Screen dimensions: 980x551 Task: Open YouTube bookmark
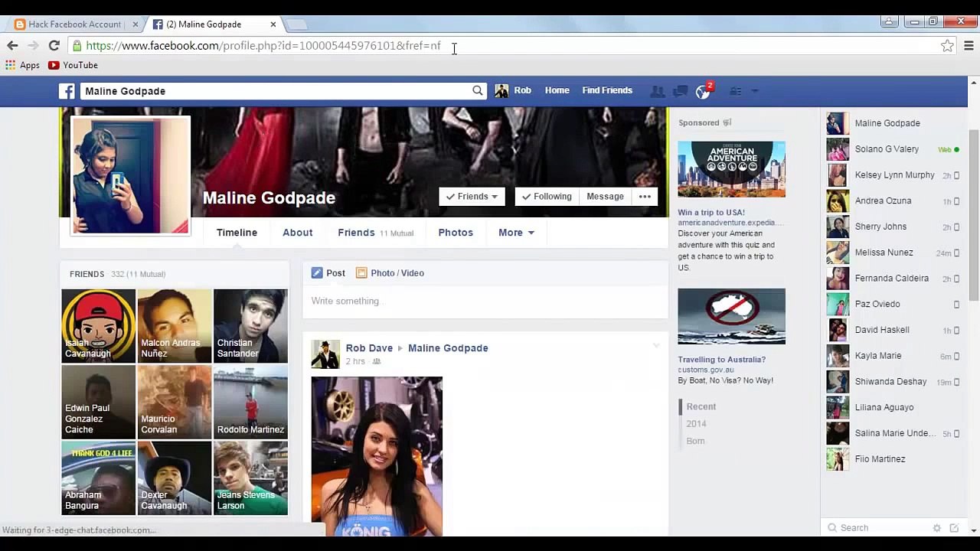(73, 65)
